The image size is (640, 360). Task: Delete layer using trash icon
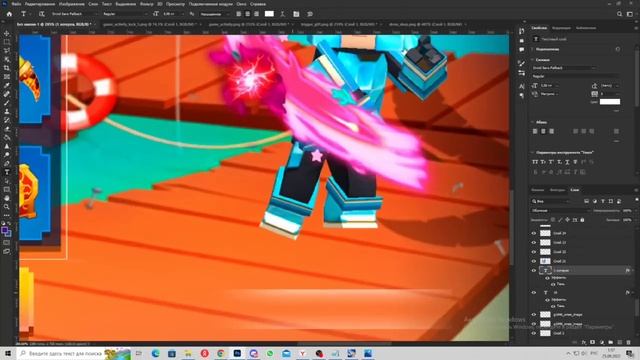(629, 342)
